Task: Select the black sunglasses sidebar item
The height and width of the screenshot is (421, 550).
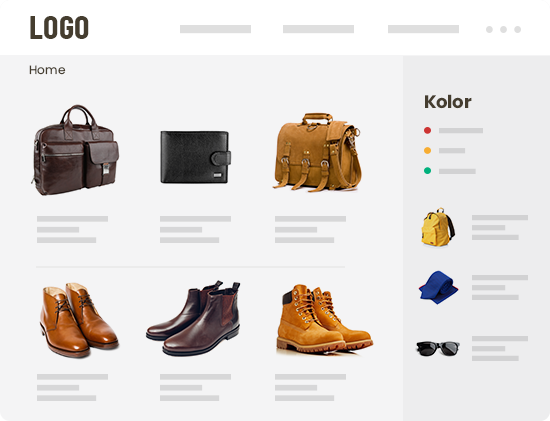Action: click(x=438, y=348)
